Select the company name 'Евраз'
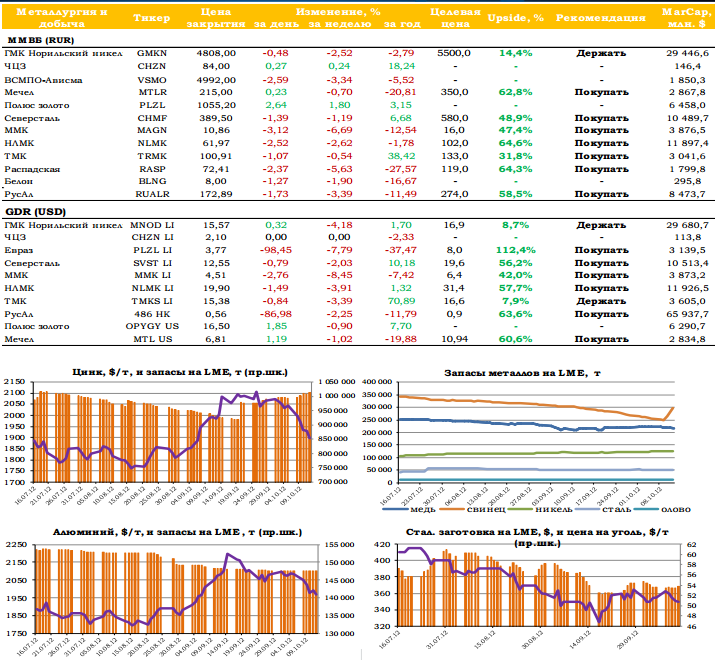Image resolution: width=715 pixels, height=660 pixels. (19, 250)
